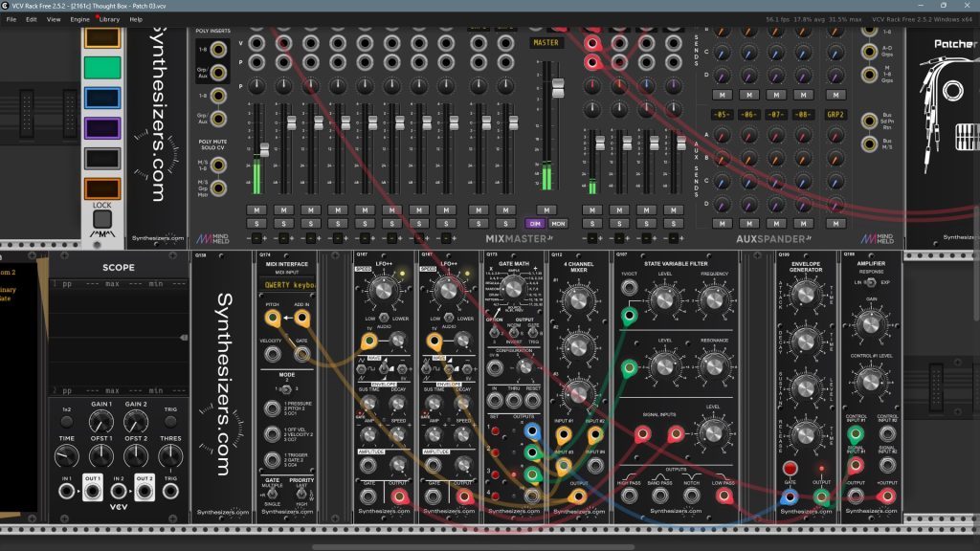The image size is (980, 551).
Task: Click the NOTCH output jack on filter
Action: (691, 496)
